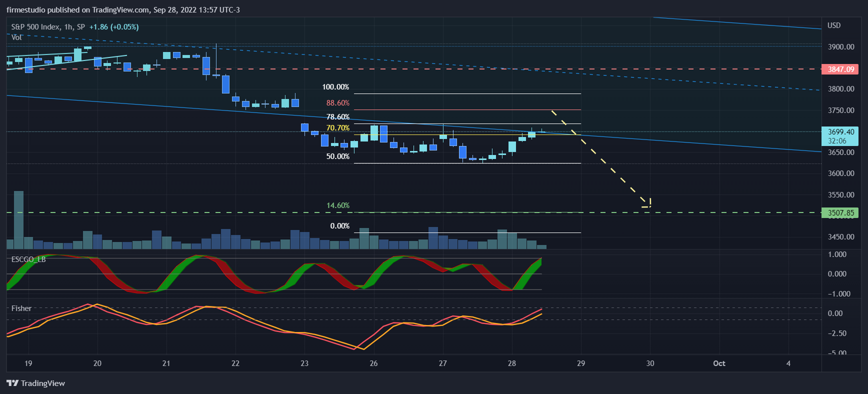Click the Vol indicator label

click(x=16, y=37)
